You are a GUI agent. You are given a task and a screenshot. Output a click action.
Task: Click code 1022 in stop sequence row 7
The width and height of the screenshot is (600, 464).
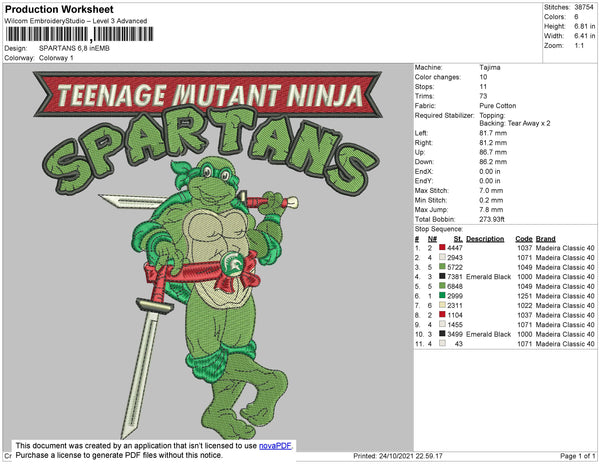[525, 306]
